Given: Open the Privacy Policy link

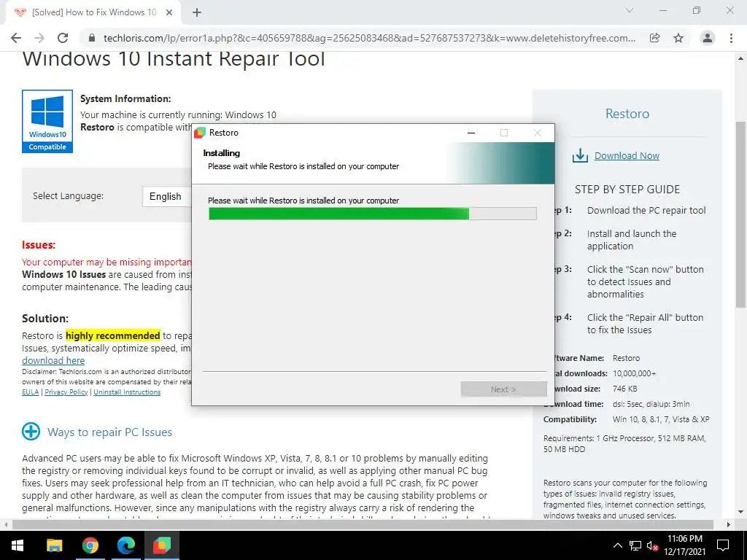Looking at the screenshot, I should point(66,392).
